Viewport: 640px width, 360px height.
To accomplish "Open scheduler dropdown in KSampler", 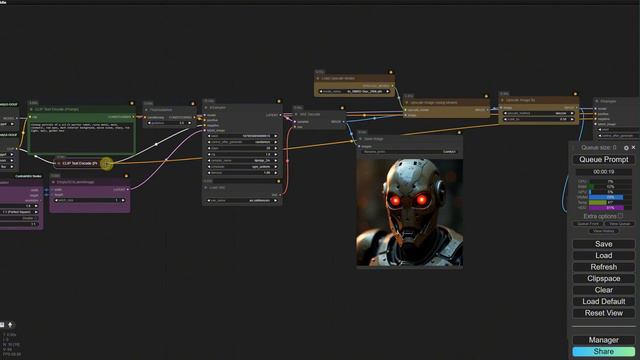I will pos(242,167).
